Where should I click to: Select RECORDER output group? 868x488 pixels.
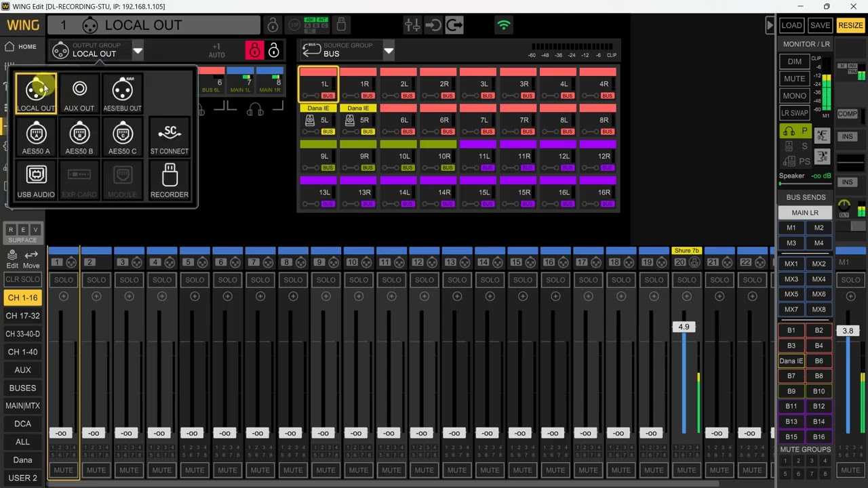[170, 180]
